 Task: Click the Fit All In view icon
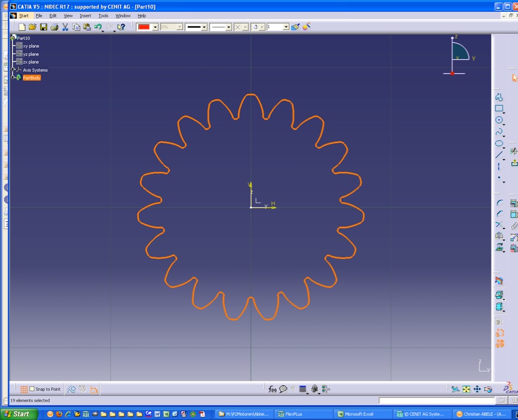[466, 389]
